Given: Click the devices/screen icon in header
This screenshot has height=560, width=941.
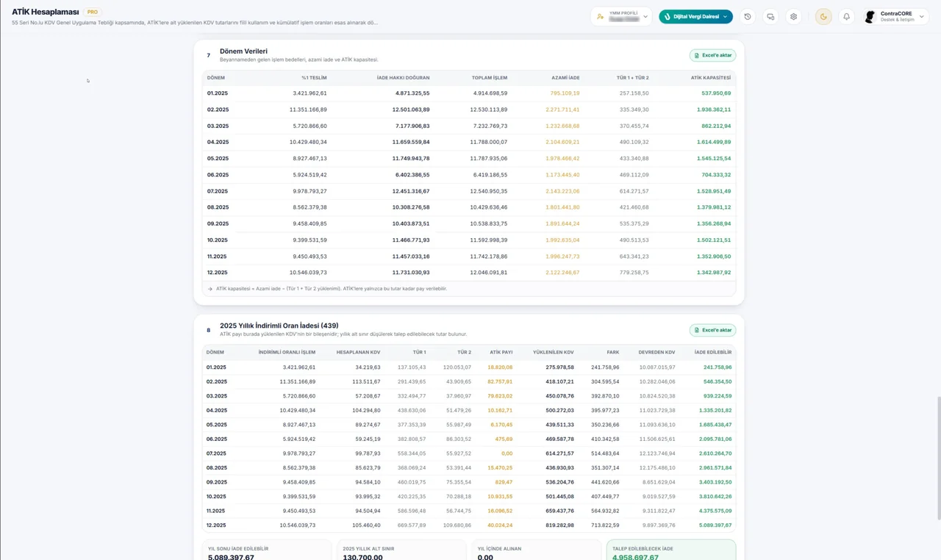Looking at the screenshot, I should pos(770,16).
